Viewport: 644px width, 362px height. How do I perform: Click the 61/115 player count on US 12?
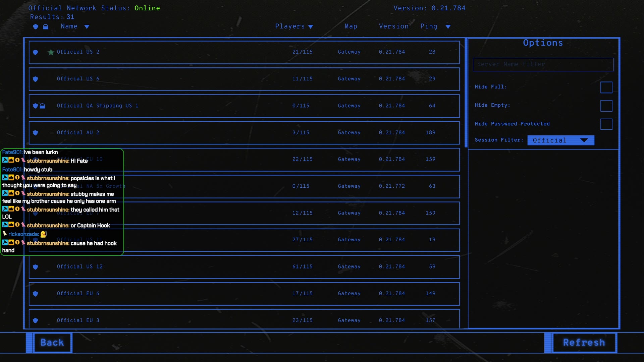[302, 267]
